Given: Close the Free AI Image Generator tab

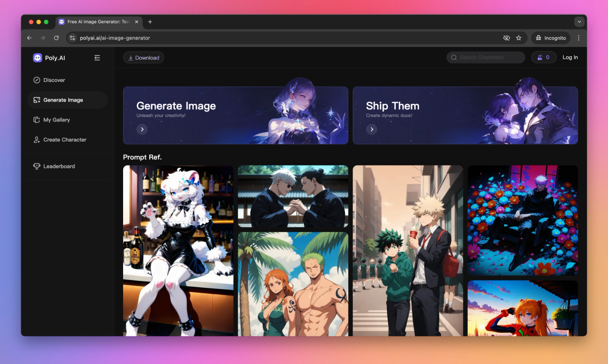Looking at the screenshot, I should click(137, 22).
